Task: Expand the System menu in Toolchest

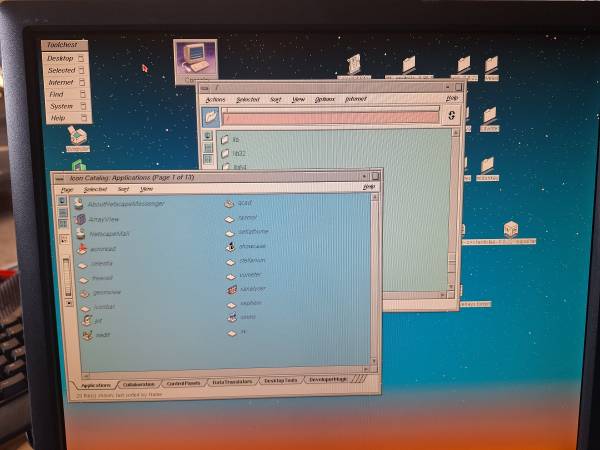Action: (62, 106)
